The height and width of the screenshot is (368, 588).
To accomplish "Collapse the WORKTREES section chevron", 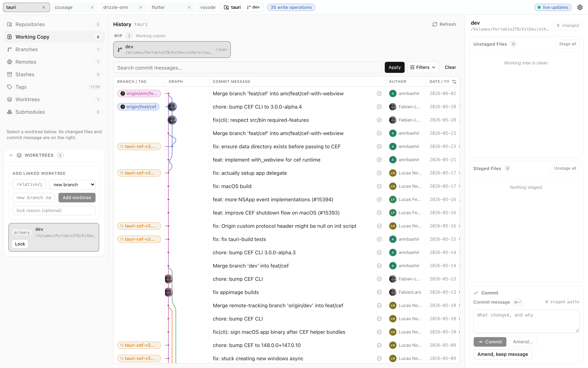I will tap(11, 155).
